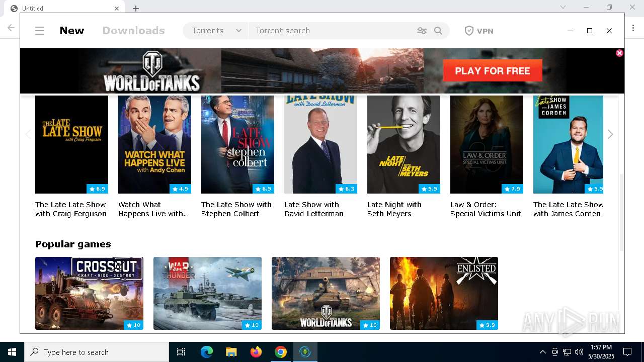Viewport: 644px width, 362px height.
Task: Click the 6.3 rating badge on Letterman poster
Action: pos(346,189)
